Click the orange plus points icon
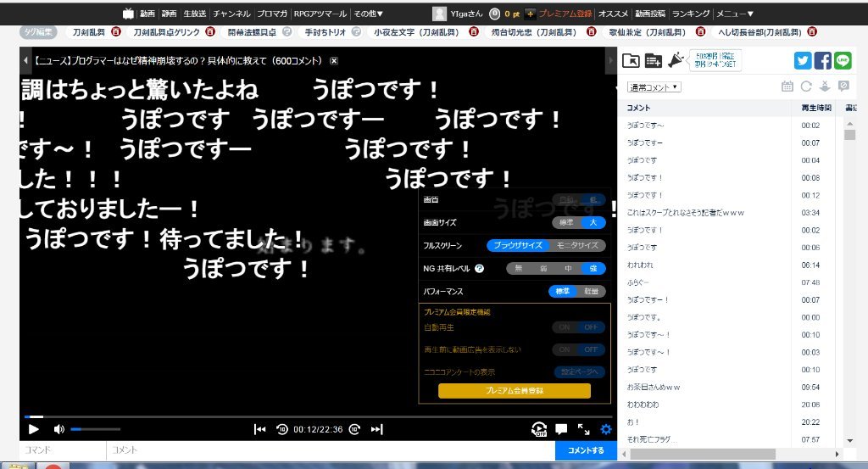This screenshot has height=469, width=868. click(530, 14)
